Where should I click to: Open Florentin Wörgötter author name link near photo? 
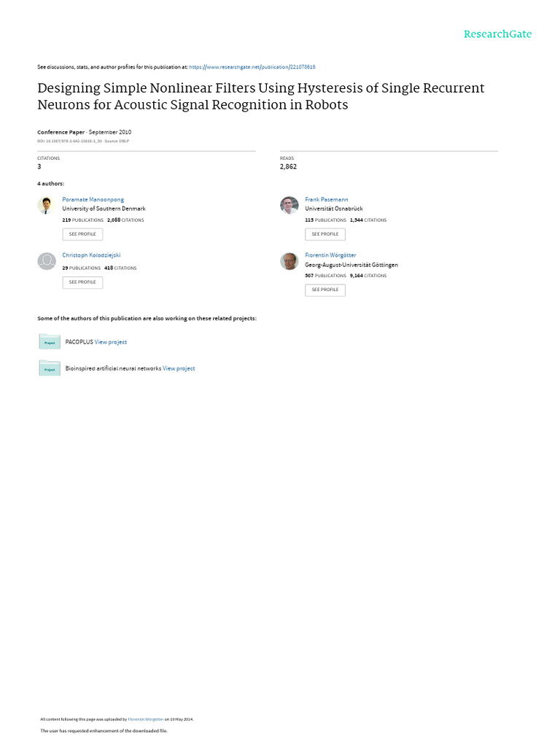pyautogui.click(x=330, y=255)
